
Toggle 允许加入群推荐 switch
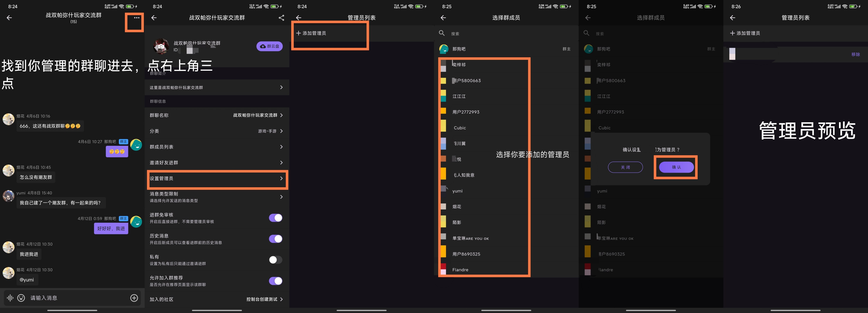[x=276, y=281]
